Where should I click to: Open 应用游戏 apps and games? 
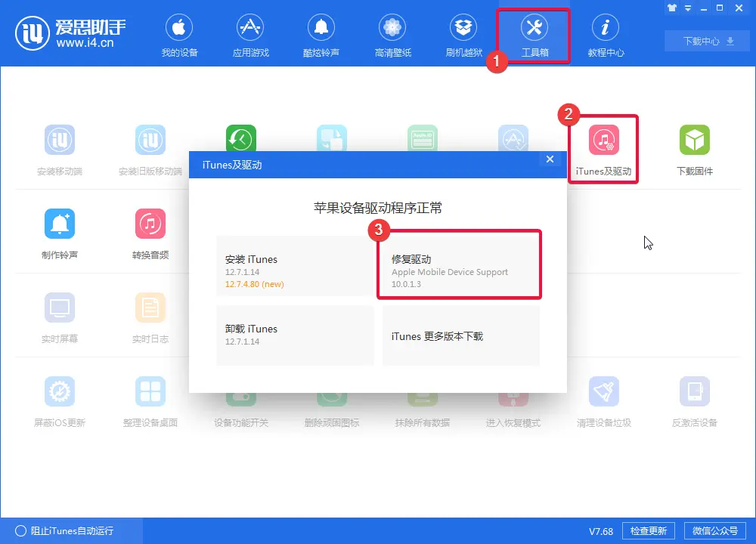coord(250,34)
